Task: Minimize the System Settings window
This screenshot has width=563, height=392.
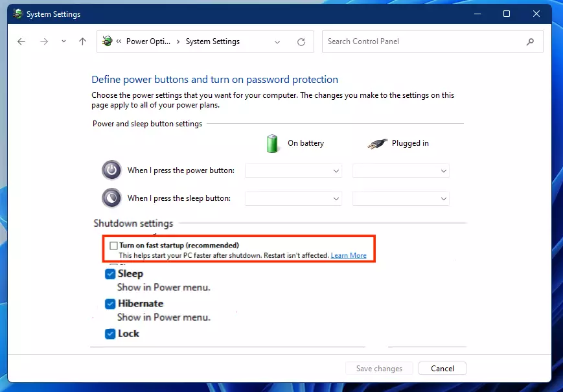Action: 477,14
